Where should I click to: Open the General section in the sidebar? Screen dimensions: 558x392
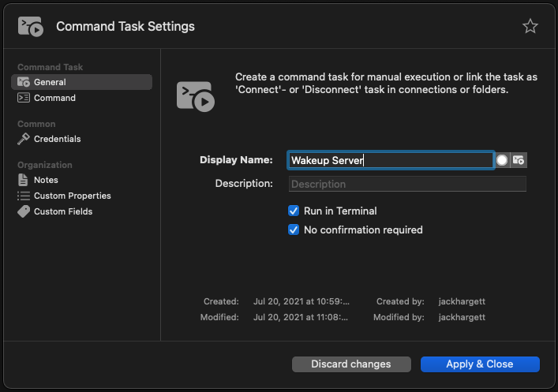50,82
